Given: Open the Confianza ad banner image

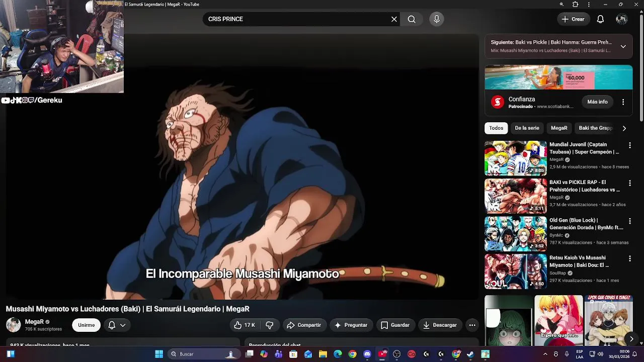Looking at the screenshot, I should coord(558,77).
